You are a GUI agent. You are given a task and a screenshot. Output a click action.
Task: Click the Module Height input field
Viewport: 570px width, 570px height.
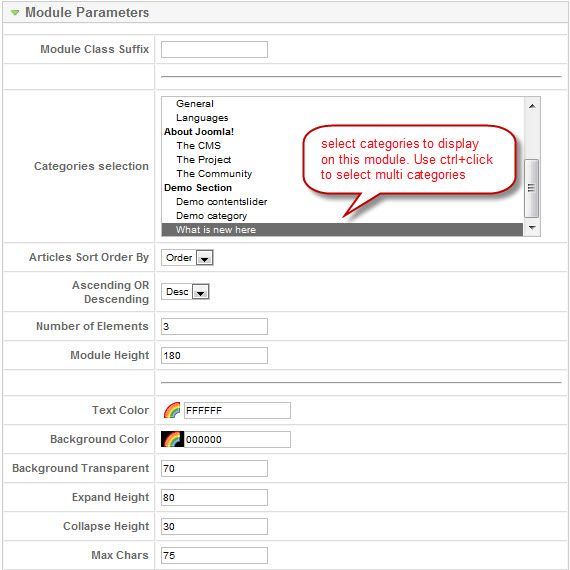(x=214, y=356)
